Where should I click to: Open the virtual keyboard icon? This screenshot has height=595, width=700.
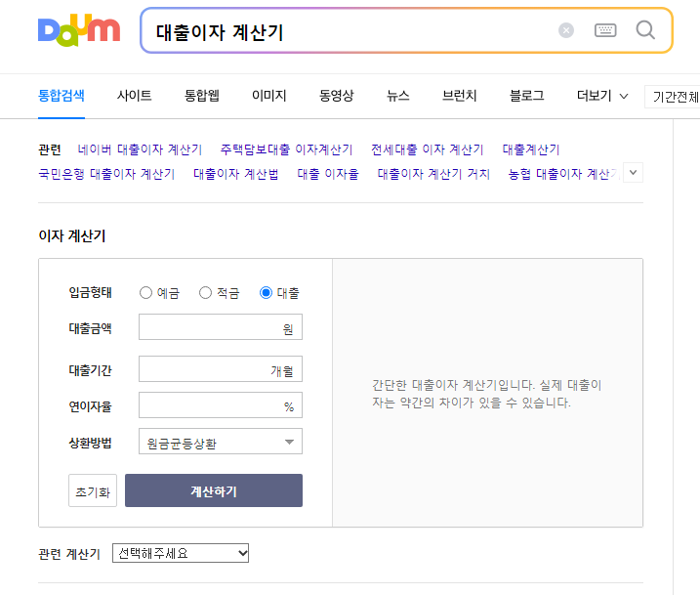[x=605, y=30]
